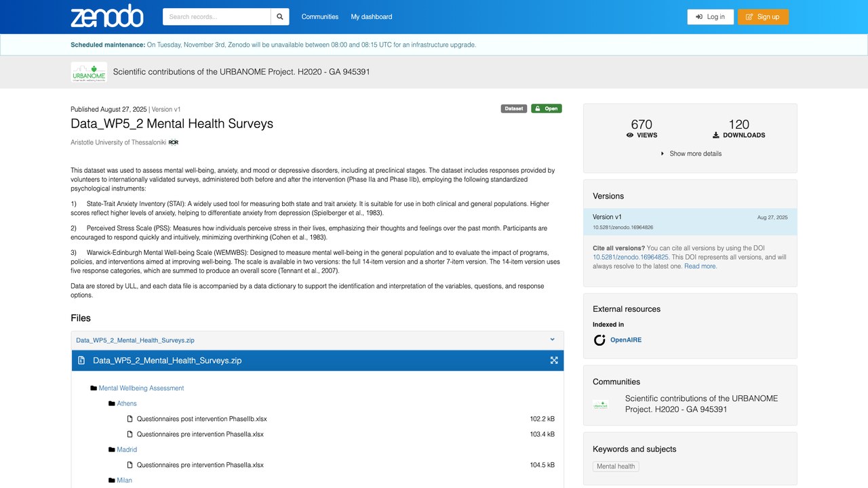Open the Athens folder link

(127, 404)
